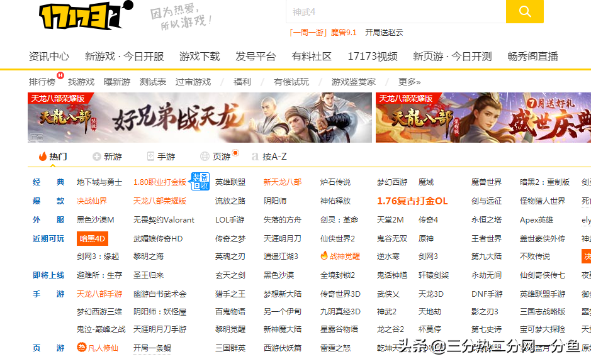The width and height of the screenshot is (591, 364).
Task: Open Apex英雄 game link
Action: coord(536,220)
